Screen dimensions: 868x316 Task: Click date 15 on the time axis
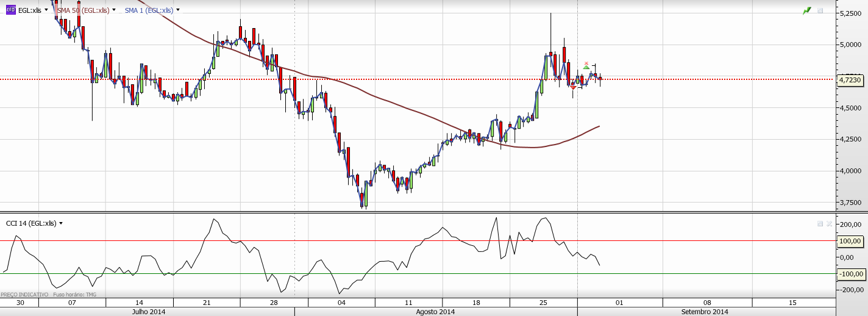tap(792, 303)
